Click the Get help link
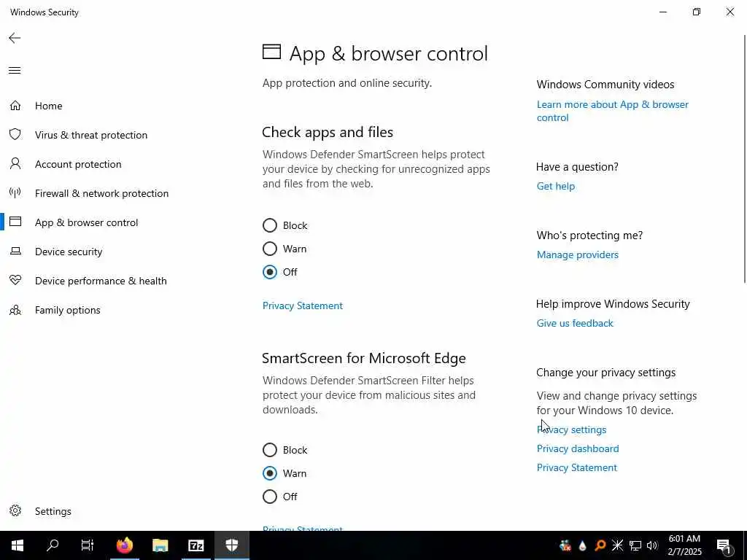Viewport: 747px width, 560px height. (x=555, y=186)
